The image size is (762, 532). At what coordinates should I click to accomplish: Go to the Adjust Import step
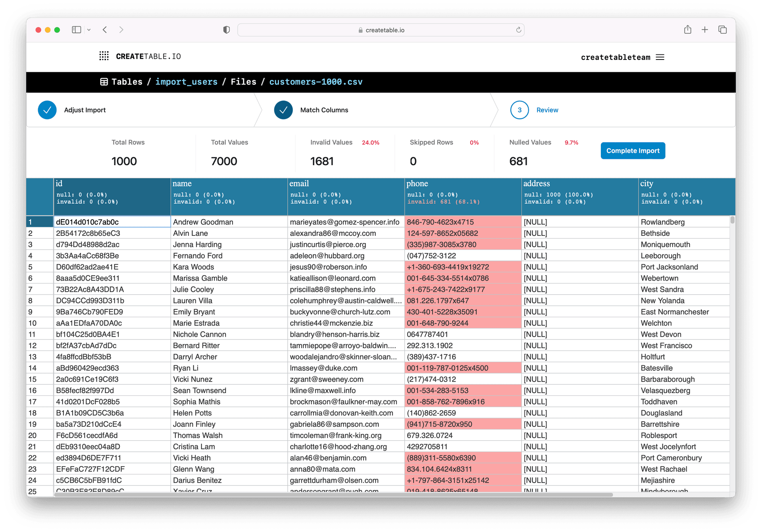85,110
